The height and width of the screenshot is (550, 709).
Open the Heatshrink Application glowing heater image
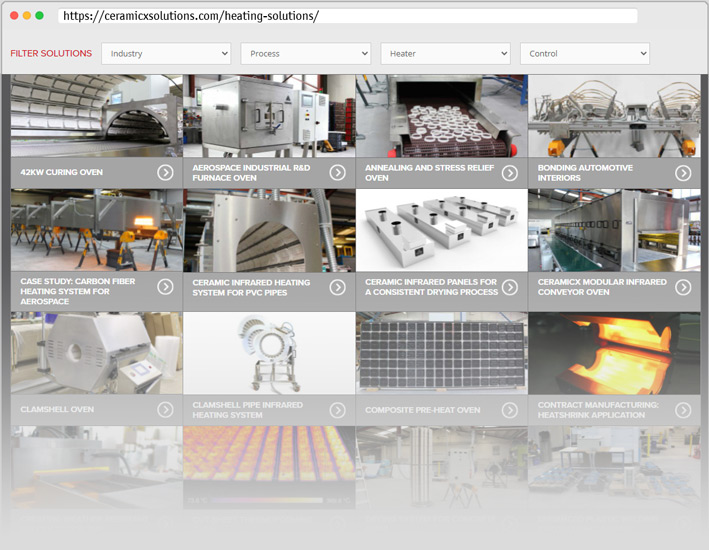[614, 353]
